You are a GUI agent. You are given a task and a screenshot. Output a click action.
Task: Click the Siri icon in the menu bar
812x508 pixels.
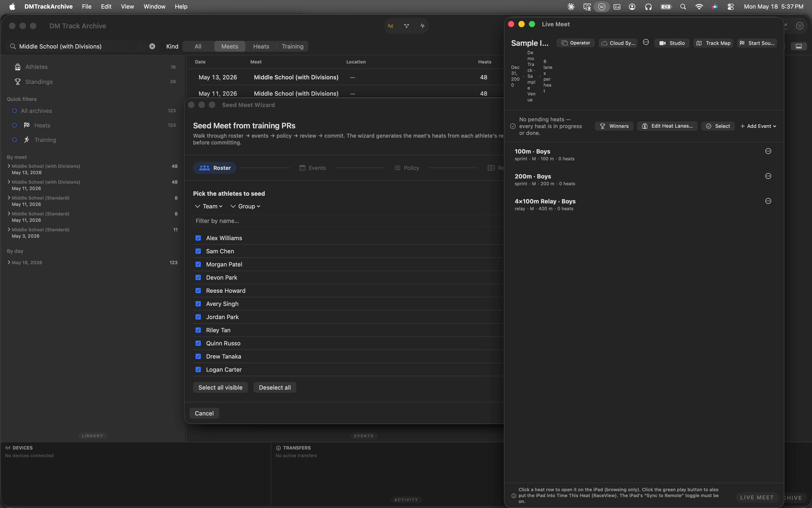715,7
